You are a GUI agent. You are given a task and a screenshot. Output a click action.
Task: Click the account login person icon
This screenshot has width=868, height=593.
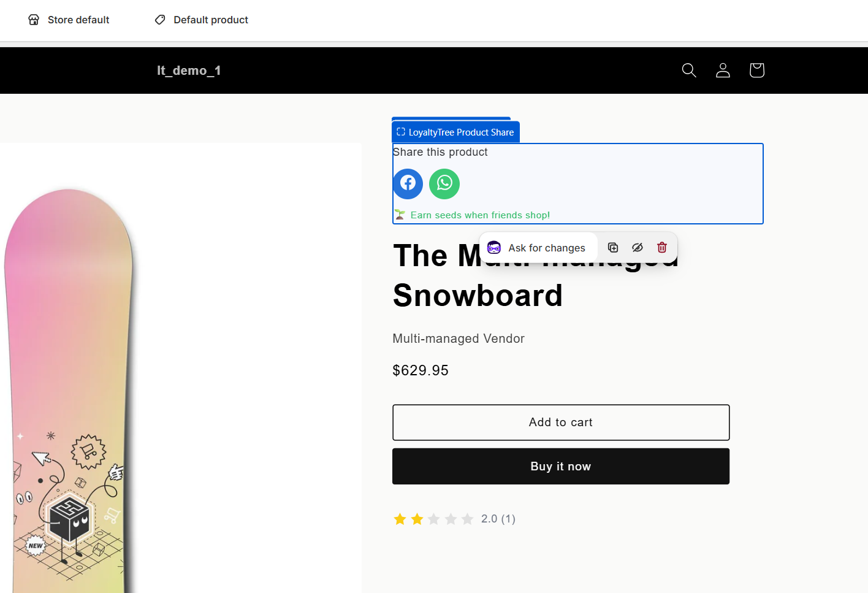723,71
